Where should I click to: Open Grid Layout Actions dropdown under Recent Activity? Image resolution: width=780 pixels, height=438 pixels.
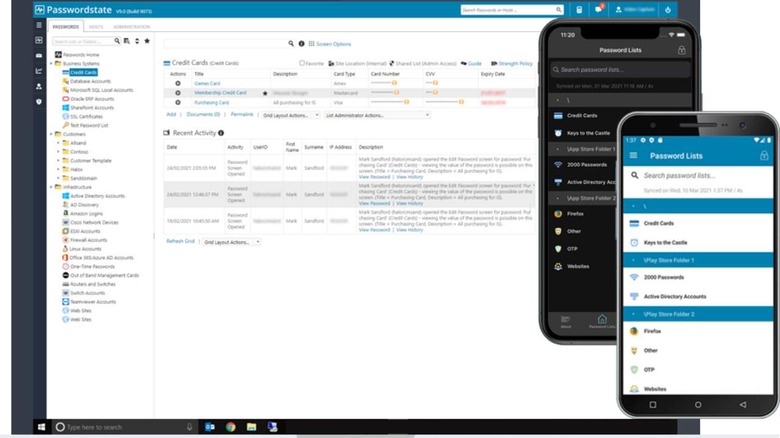(x=231, y=242)
